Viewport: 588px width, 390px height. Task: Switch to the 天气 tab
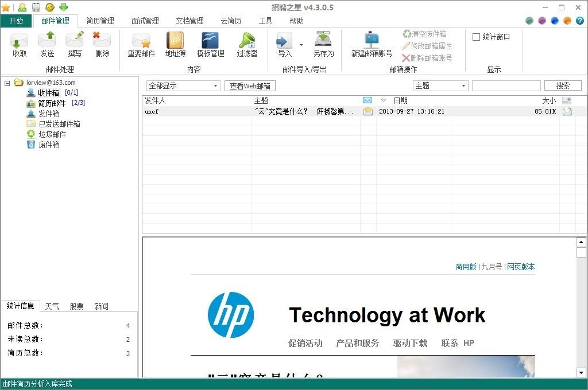pos(52,306)
